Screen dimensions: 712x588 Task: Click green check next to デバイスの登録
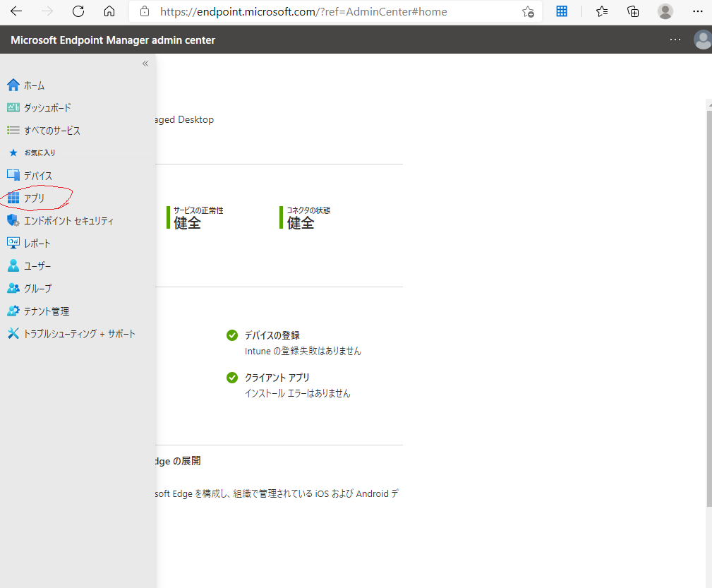point(232,335)
